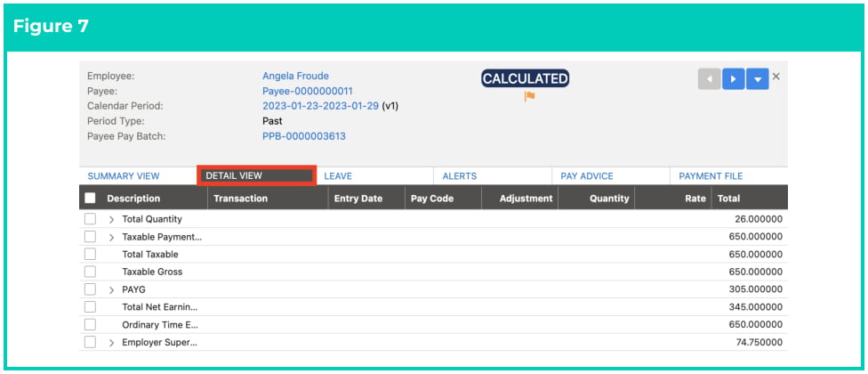
Task: Click the Total column header
Action: click(728, 199)
